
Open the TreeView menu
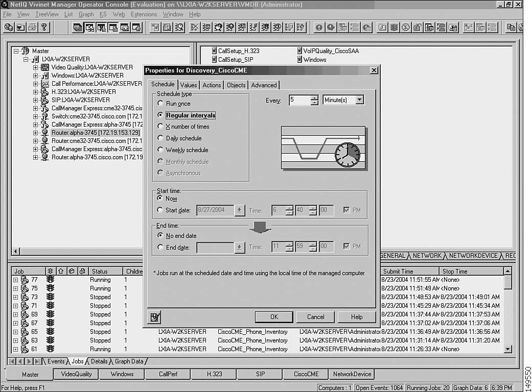[47, 14]
